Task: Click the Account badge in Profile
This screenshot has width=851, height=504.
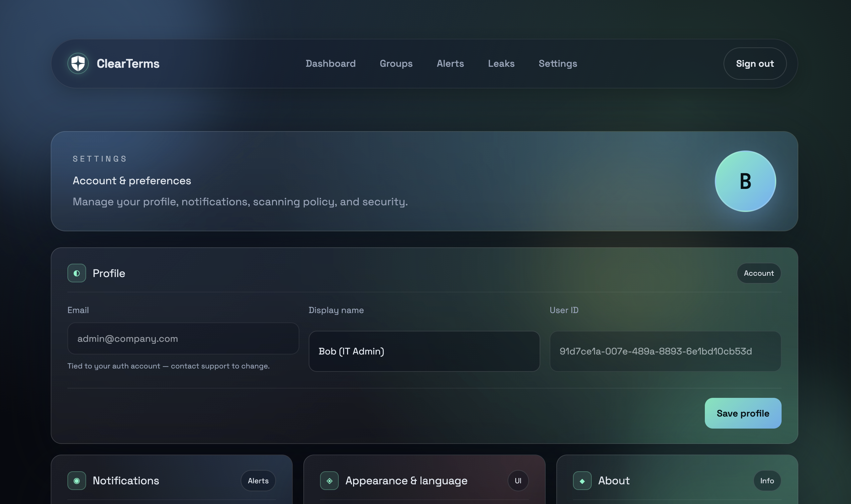Action: coord(759,273)
